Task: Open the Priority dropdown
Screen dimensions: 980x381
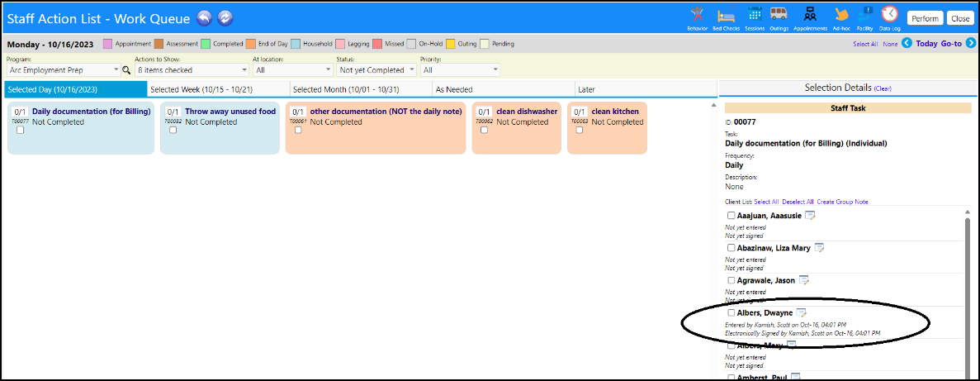Action: [460, 70]
